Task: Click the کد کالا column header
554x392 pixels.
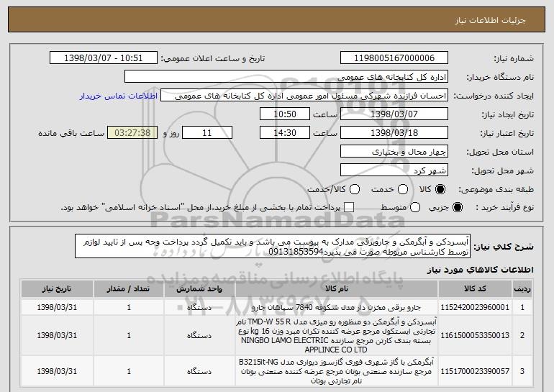Action: point(475,289)
